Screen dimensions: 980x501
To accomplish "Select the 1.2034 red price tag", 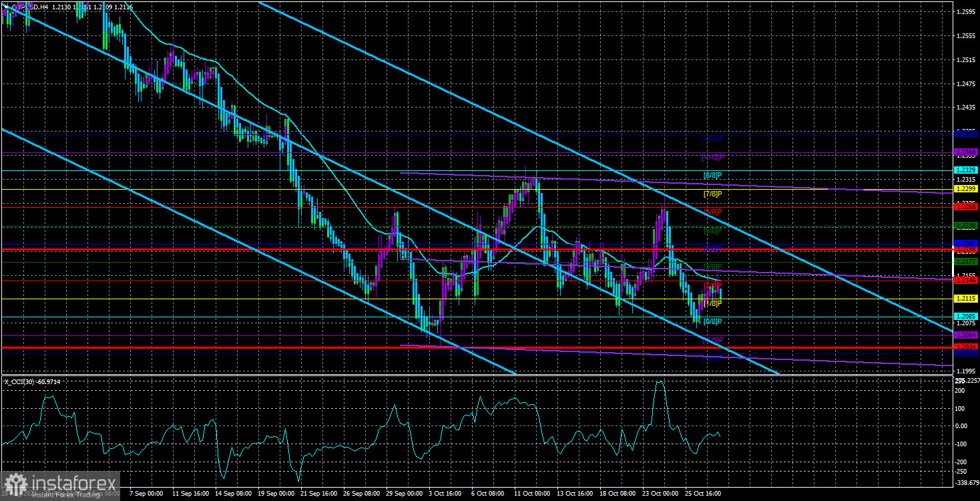I will (966, 347).
